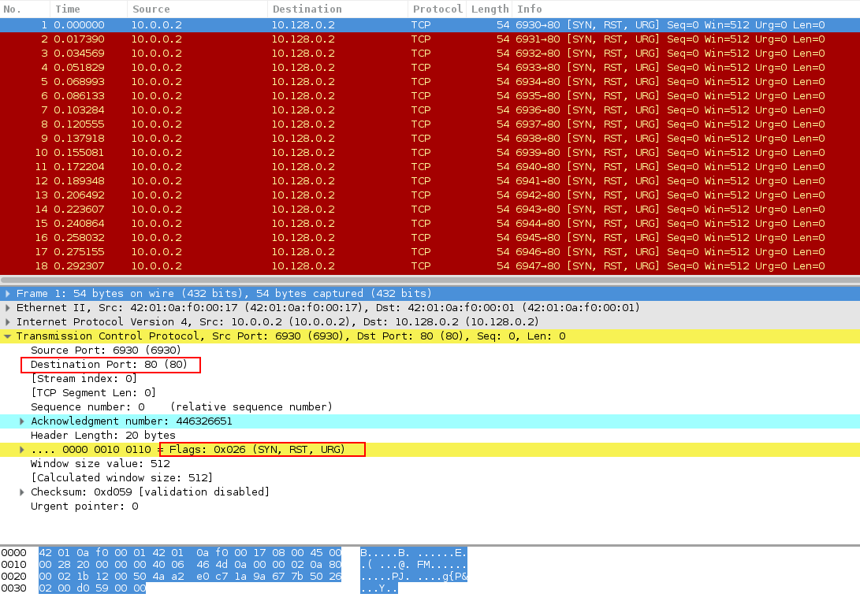Image resolution: width=860 pixels, height=616 pixels.
Task: Select packet 5 at time 0.068993
Action: pos(430,82)
